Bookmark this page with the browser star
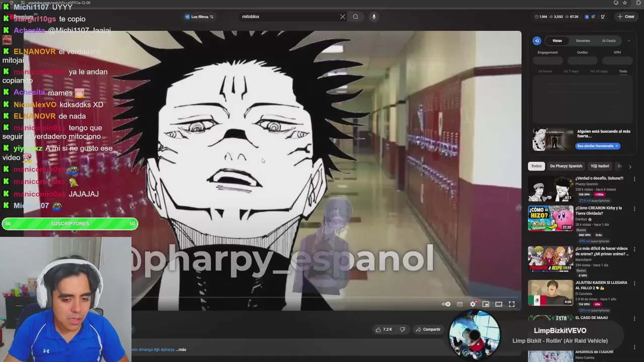The width and height of the screenshot is (644, 362). (625, 3)
